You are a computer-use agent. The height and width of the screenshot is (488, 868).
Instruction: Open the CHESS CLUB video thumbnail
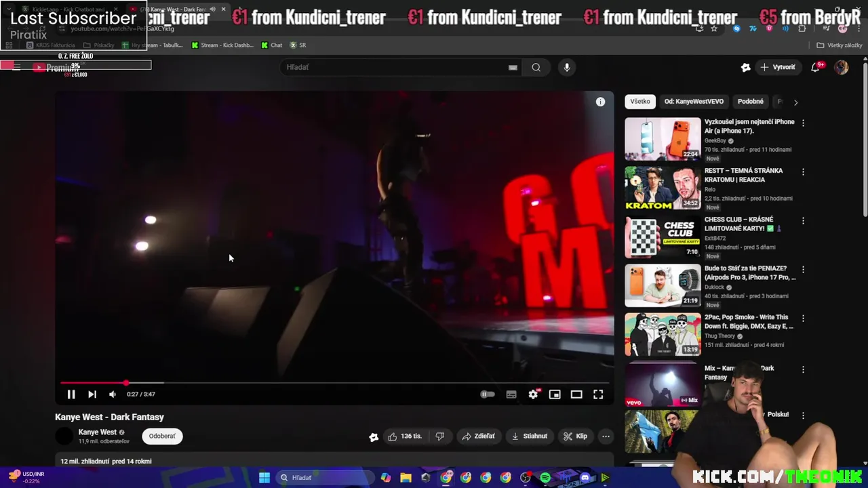663,237
